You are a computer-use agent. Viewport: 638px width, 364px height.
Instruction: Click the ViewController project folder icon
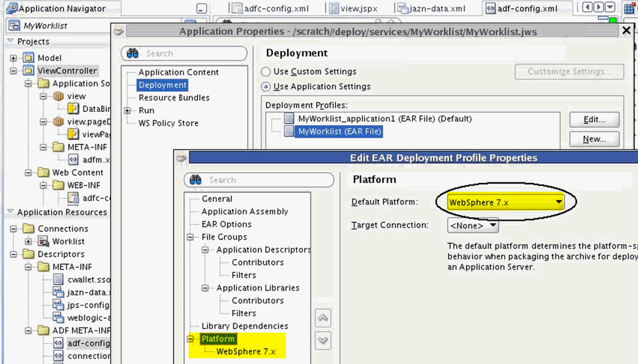(x=28, y=70)
